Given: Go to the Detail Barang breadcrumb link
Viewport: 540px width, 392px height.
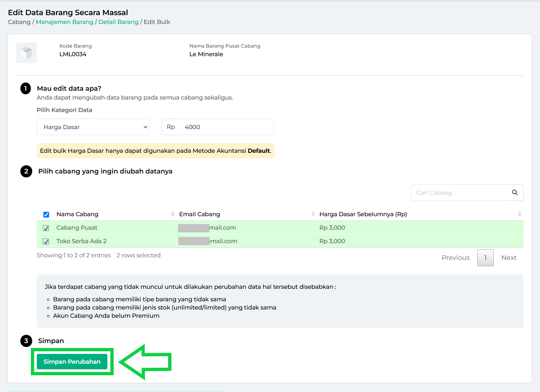Looking at the screenshot, I should [x=119, y=22].
